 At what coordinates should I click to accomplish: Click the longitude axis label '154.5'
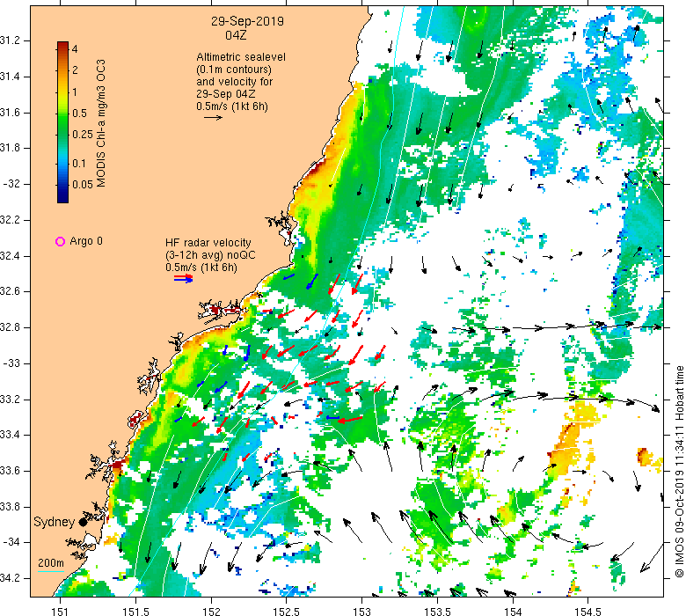(587, 612)
